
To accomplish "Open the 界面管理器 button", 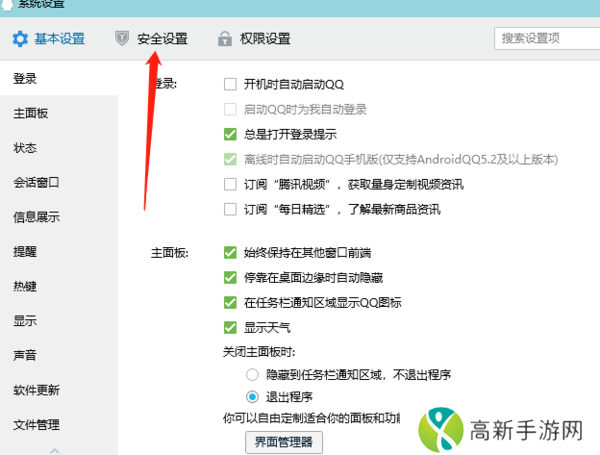I will (284, 442).
